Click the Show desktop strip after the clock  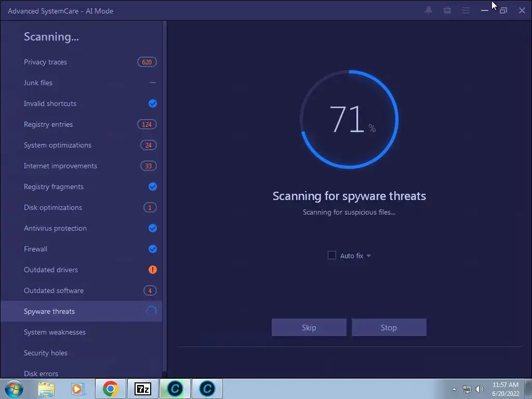(528, 389)
